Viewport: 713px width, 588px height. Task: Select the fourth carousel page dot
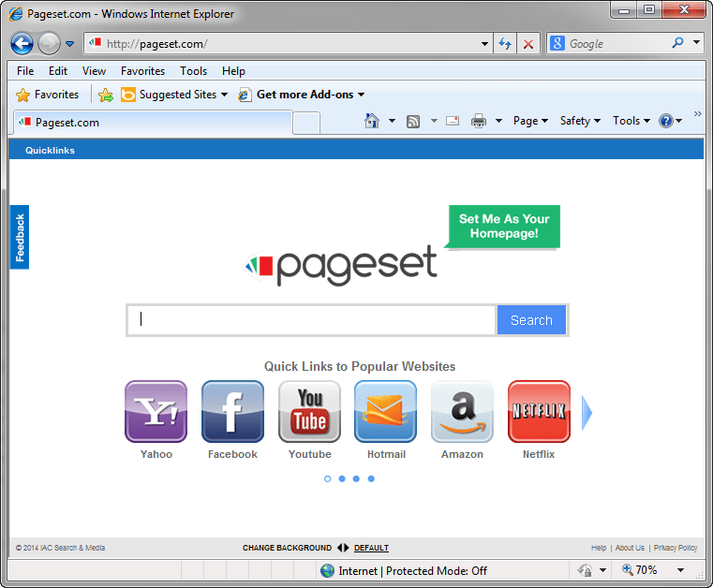coord(371,478)
